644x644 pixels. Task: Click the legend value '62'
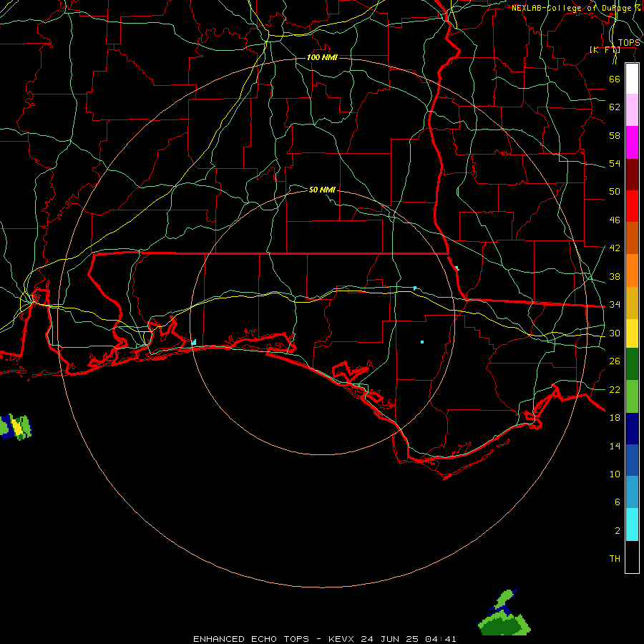tap(615, 107)
